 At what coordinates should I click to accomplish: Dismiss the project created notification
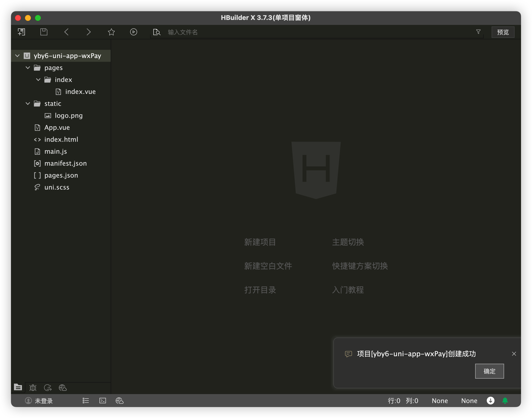point(514,354)
